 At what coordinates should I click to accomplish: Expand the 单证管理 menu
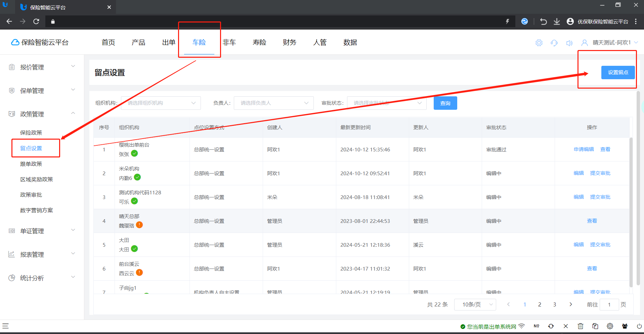(73, 230)
